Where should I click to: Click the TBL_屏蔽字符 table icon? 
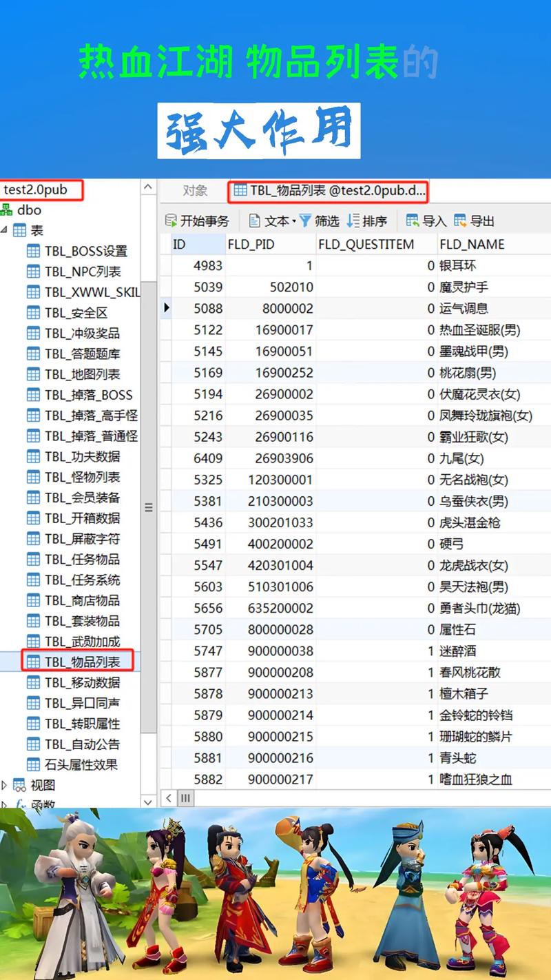(x=33, y=538)
